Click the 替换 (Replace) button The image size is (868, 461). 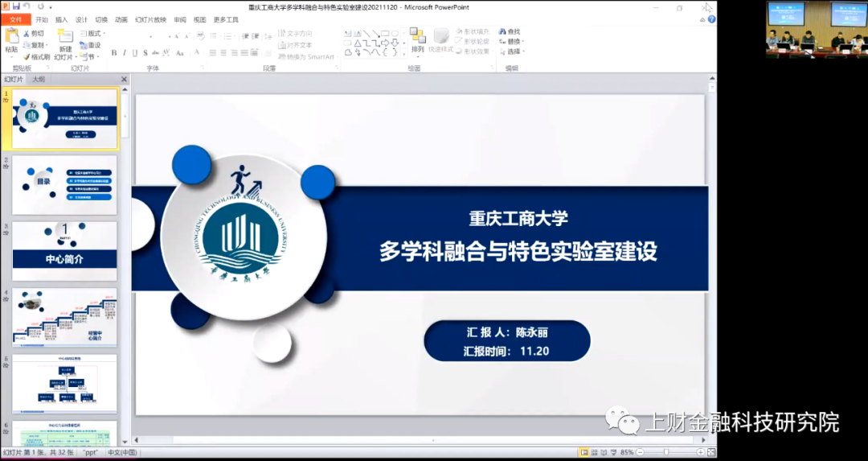pyautogui.click(x=511, y=42)
